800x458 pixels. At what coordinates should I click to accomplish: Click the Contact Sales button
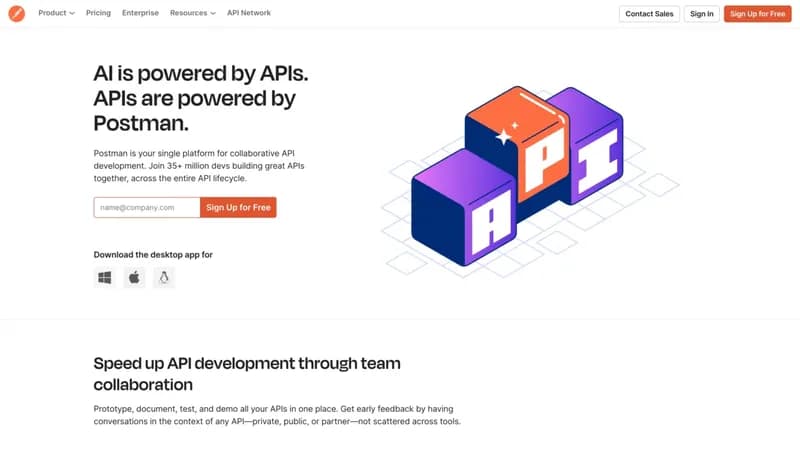coord(649,14)
